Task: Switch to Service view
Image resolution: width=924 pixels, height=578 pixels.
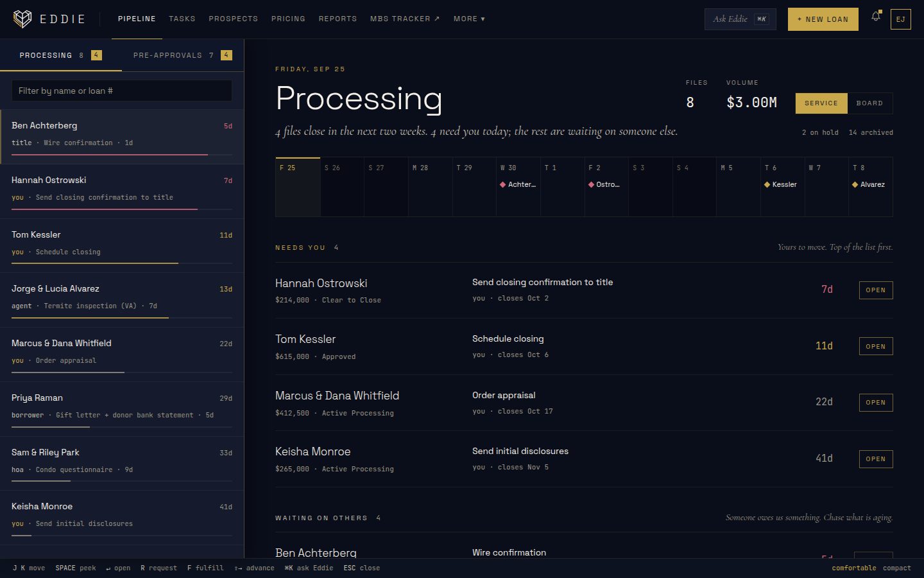Action: (821, 103)
